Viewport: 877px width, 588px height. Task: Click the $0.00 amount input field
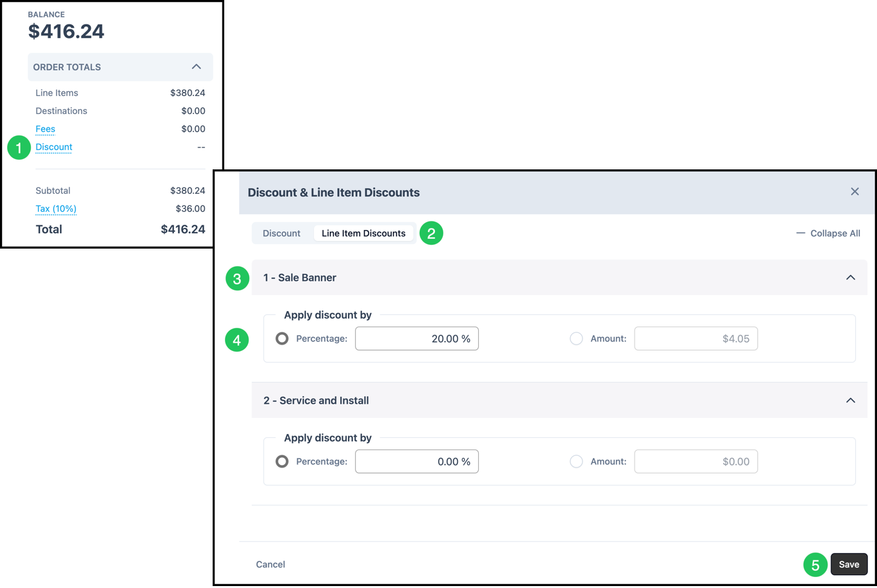(696, 461)
